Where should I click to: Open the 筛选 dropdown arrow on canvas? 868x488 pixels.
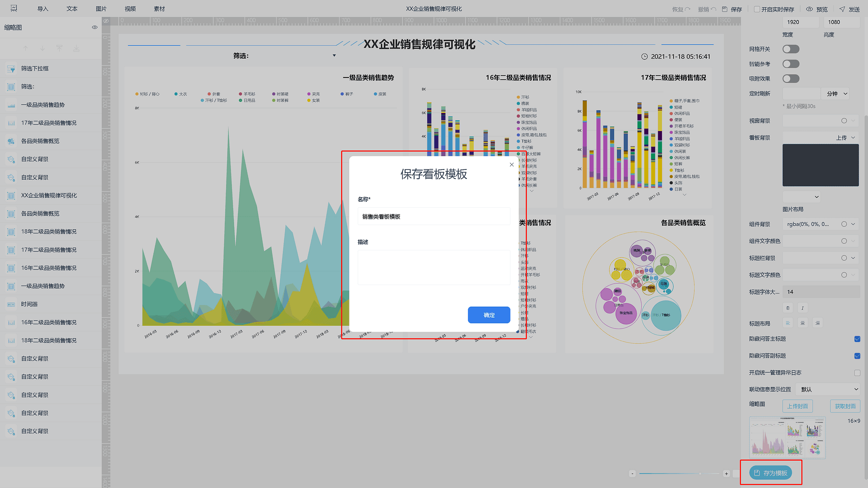pyautogui.click(x=334, y=56)
